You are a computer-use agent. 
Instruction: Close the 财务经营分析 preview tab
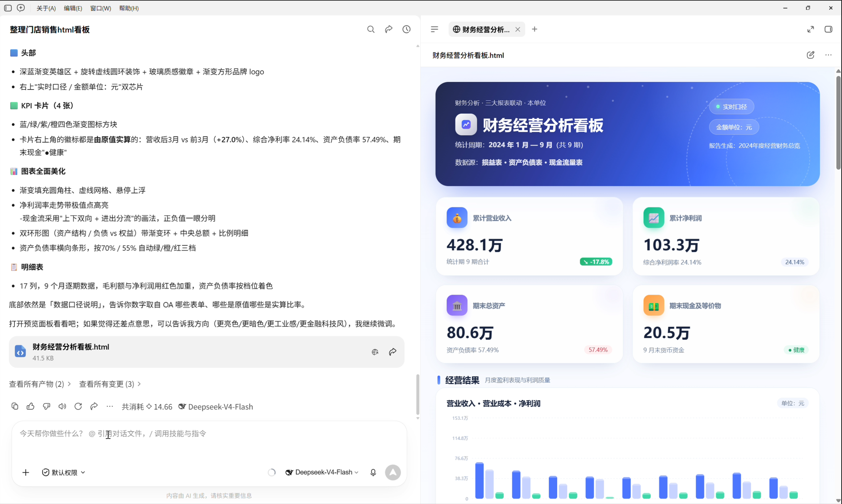pos(517,29)
